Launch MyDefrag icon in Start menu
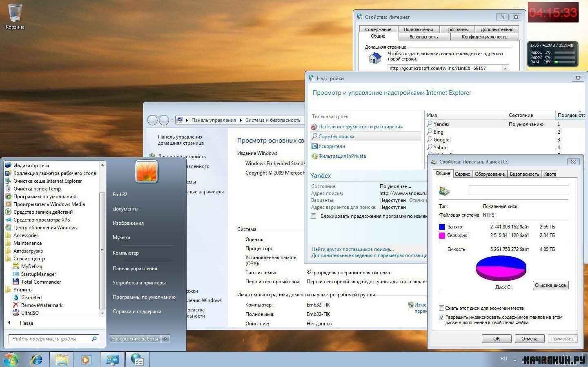 (16, 266)
